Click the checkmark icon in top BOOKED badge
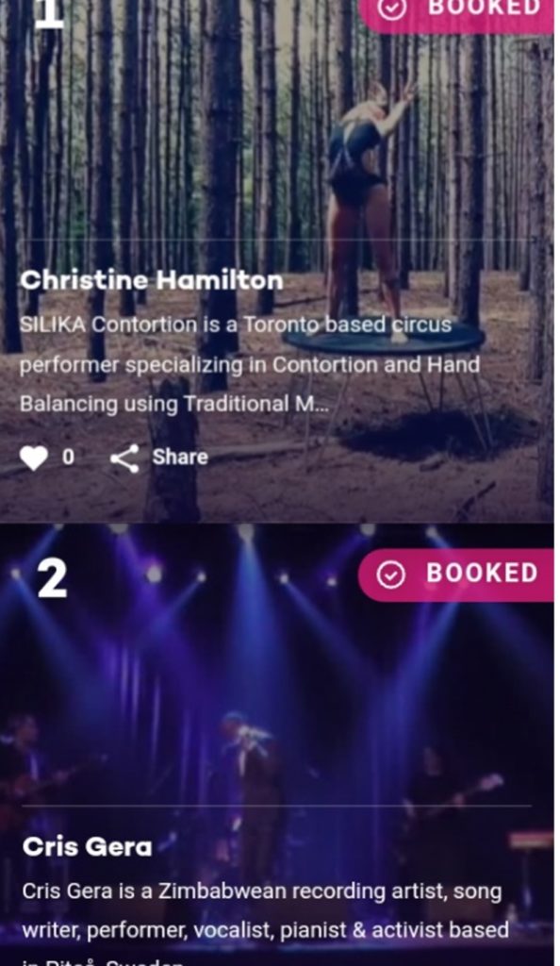The height and width of the screenshot is (966, 560). (x=392, y=8)
